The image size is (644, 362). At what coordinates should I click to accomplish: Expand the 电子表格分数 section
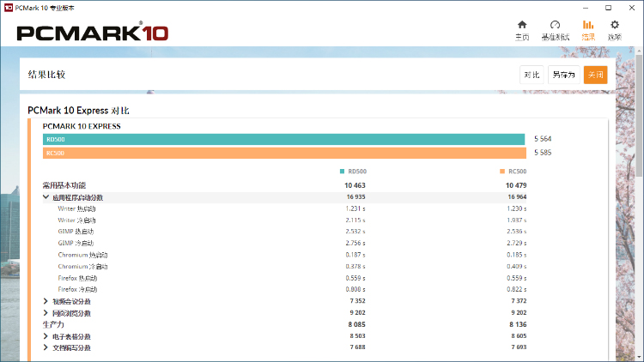(46, 336)
